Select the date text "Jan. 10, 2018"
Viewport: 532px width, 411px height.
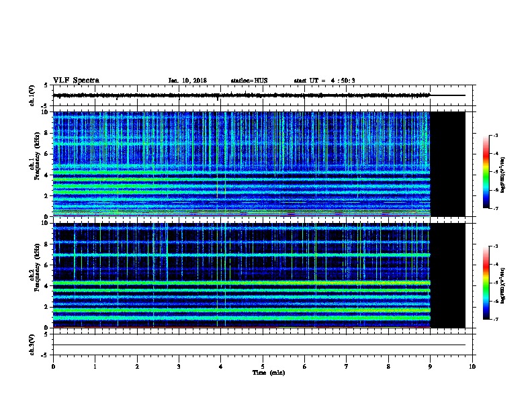point(187,81)
